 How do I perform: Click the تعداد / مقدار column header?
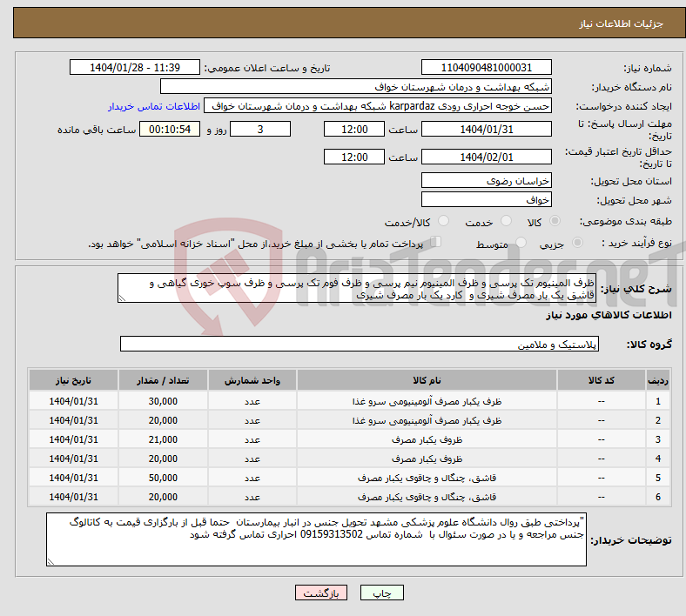pyautogui.click(x=163, y=380)
